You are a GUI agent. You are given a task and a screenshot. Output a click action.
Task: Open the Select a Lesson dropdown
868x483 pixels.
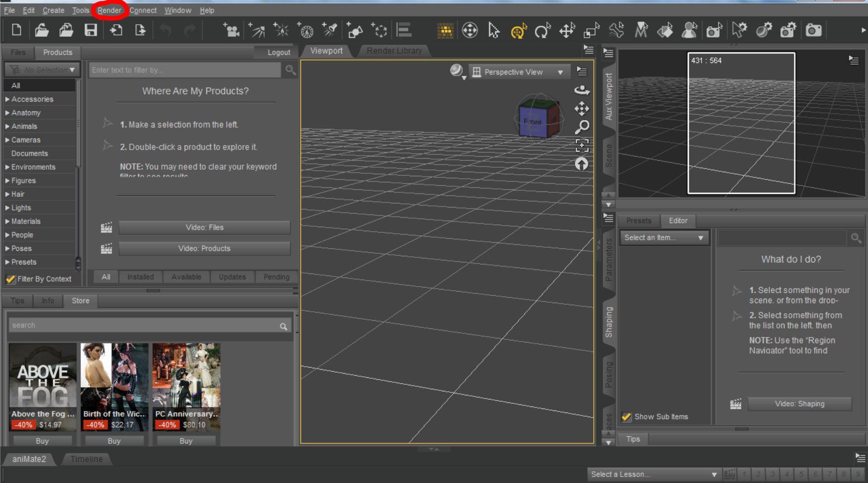pyautogui.click(x=653, y=474)
